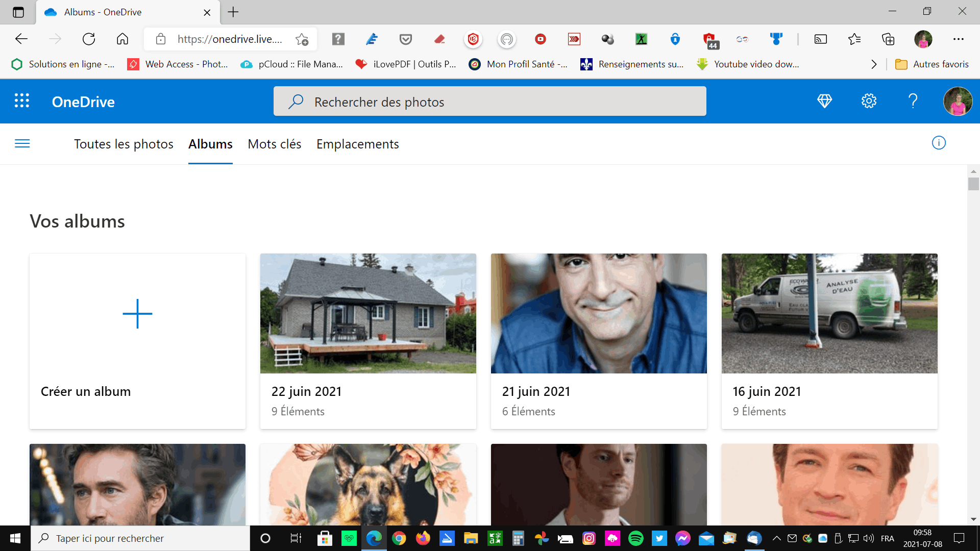This screenshot has height=551, width=980.
Task: Refresh the OneDrive page
Action: click(89, 39)
